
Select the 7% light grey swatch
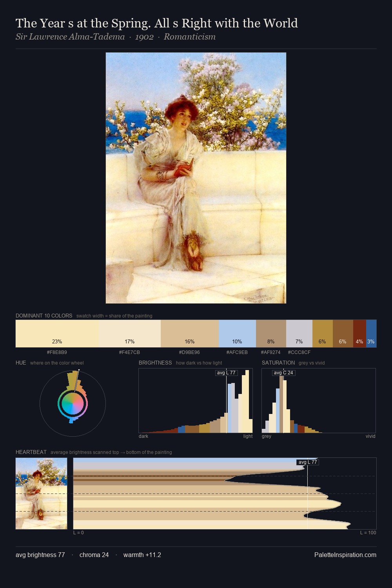coord(299,334)
